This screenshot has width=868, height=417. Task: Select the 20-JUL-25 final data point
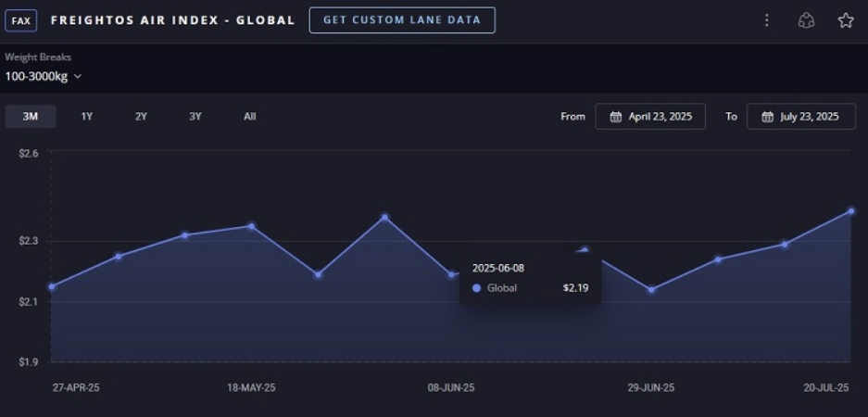(850, 211)
